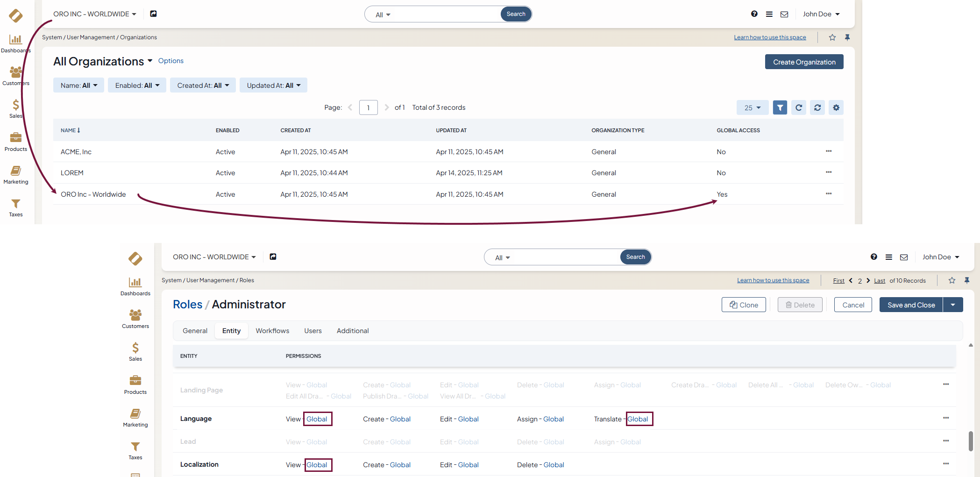Refresh the organizations grid with circular arrow icon

tap(798, 107)
